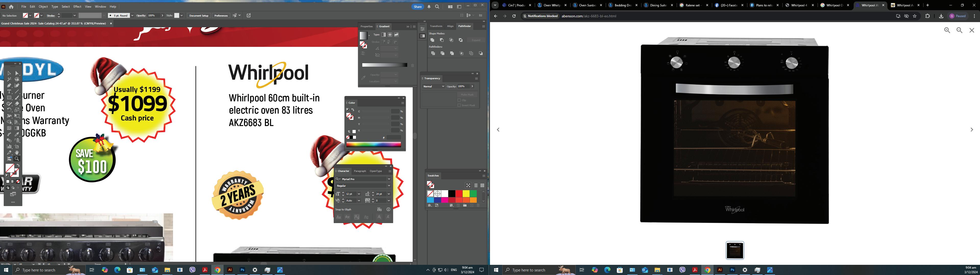This screenshot has width=980, height=275.
Task: Open Normal blending mode dropdown
Action: 433,87
